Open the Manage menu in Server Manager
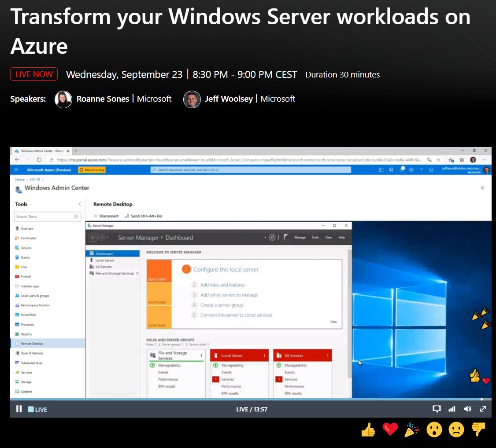This screenshot has width=496, height=448. pos(300,237)
